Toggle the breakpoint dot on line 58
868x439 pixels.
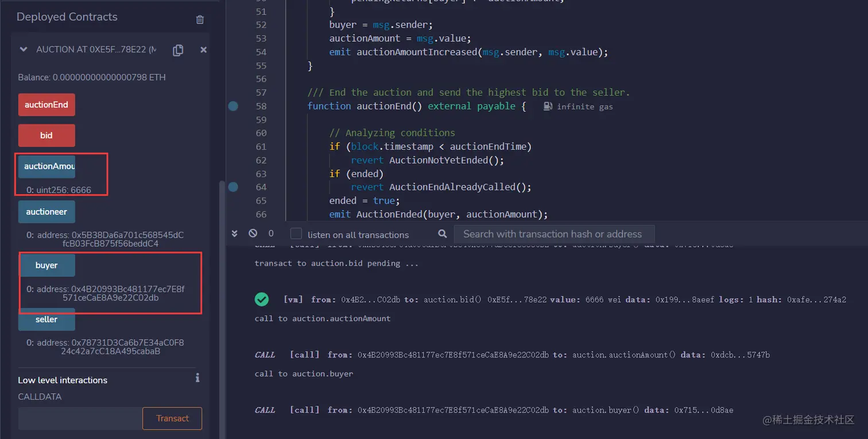click(233, 106)
